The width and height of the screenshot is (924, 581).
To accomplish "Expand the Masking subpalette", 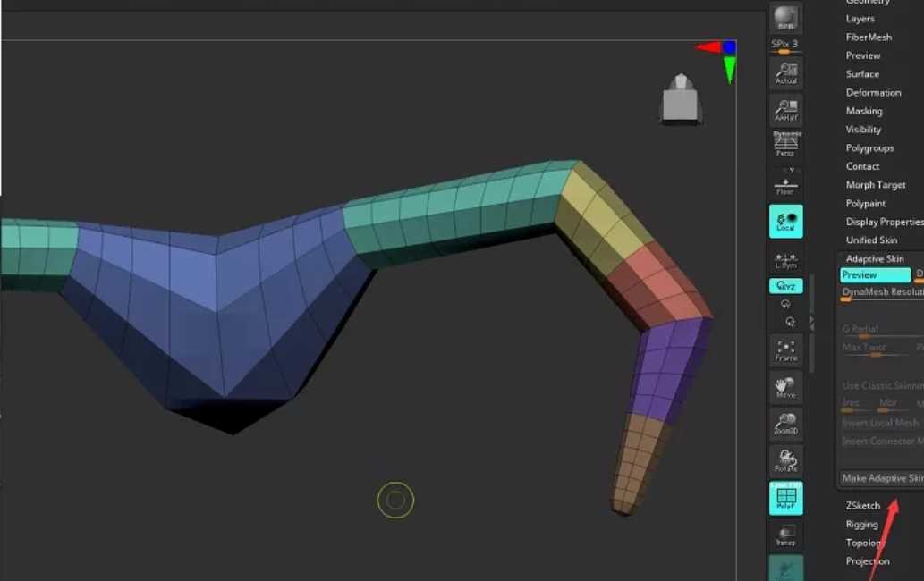I will point(864,111).
